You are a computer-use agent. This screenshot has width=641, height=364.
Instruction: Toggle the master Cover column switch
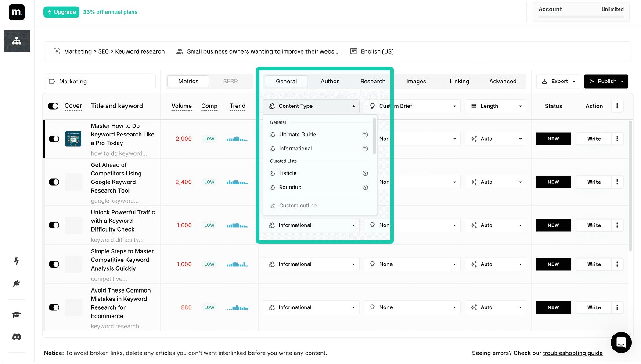click(x=53, y=106)
